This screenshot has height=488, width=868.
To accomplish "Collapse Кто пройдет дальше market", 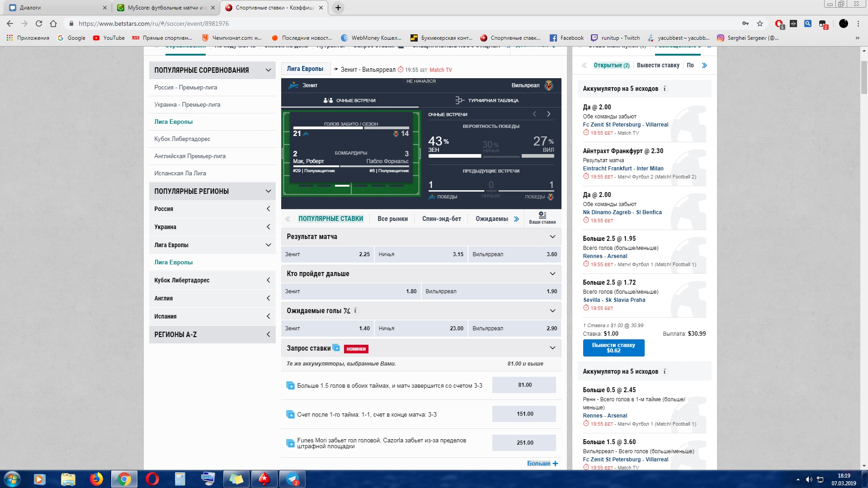I will (552, 274).
